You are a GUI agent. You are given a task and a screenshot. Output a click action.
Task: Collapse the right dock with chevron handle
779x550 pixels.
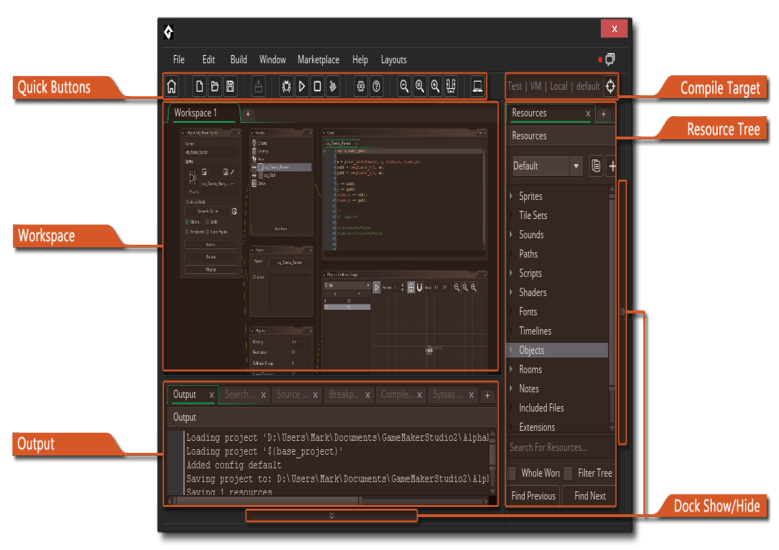pyautogui.click(x=622, y=312)
